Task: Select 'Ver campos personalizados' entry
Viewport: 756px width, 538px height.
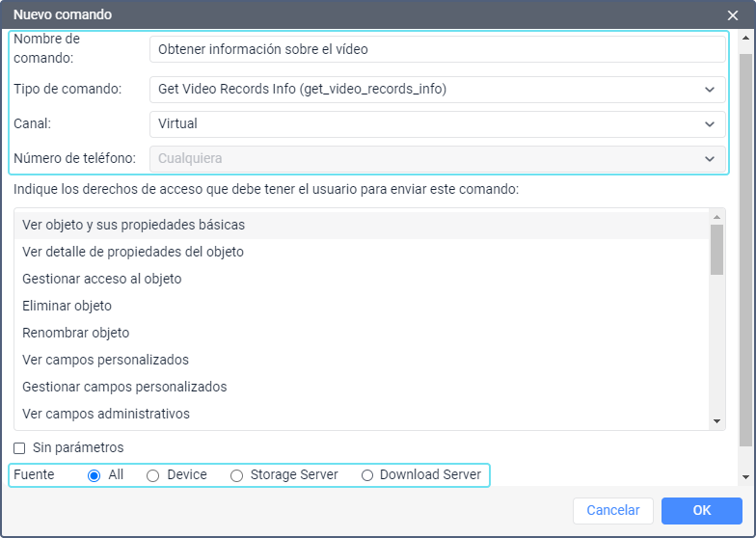Action: tap(105, 360)
